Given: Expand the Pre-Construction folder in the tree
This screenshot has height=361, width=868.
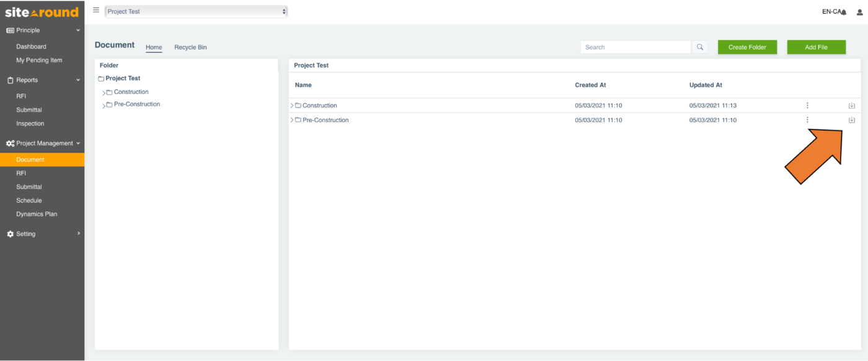Looking at the screenshot, I should coord(105,104).
